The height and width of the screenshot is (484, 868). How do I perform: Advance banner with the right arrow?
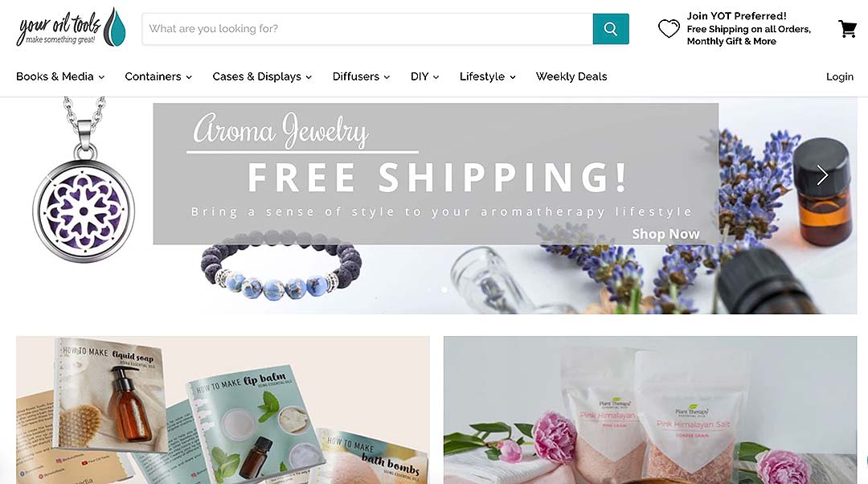(822, 175)
